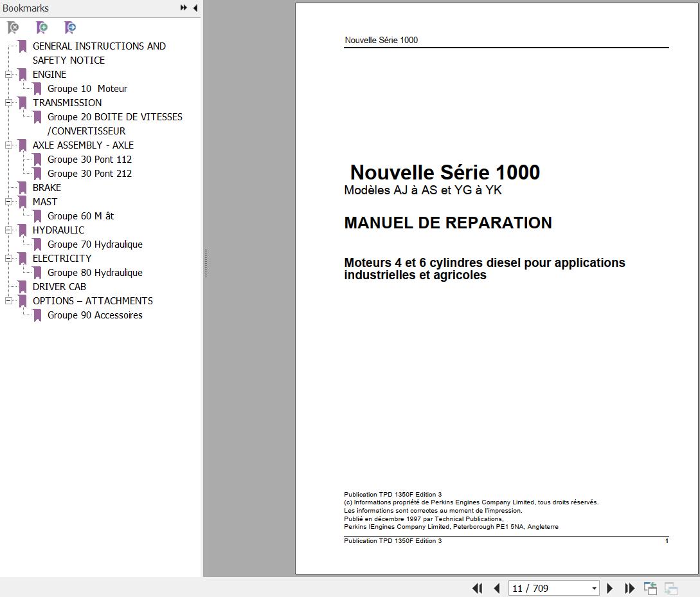The width and height of the screenshot is (700, 597).
Task: Select the ELECTRICITY bookmark
Action: pos(62,258)
